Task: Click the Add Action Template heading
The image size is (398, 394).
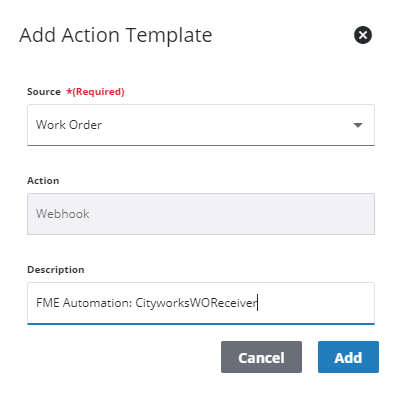Action: point(116,35)
